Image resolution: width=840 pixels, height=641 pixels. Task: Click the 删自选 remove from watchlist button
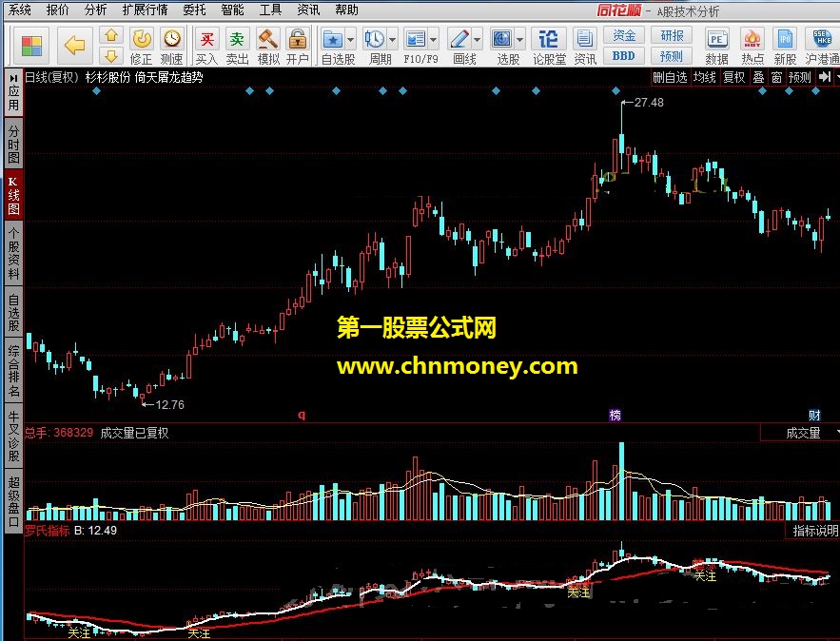tap(670, 77)
